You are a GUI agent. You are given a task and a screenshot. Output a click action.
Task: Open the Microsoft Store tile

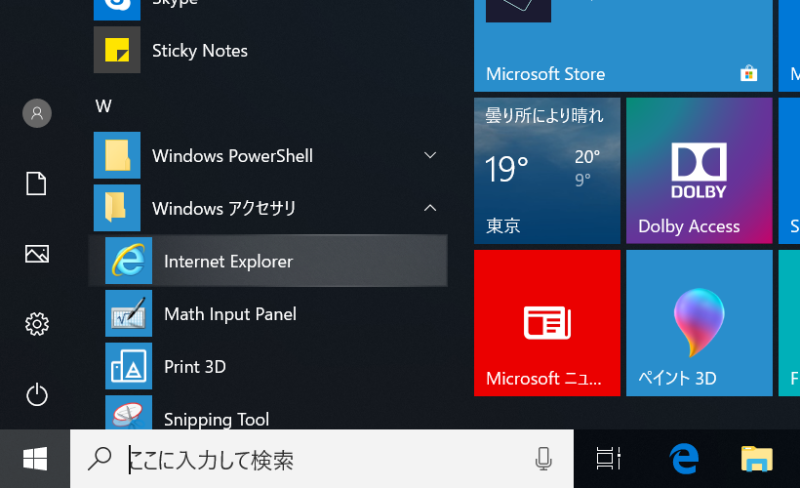coord(622,45)
